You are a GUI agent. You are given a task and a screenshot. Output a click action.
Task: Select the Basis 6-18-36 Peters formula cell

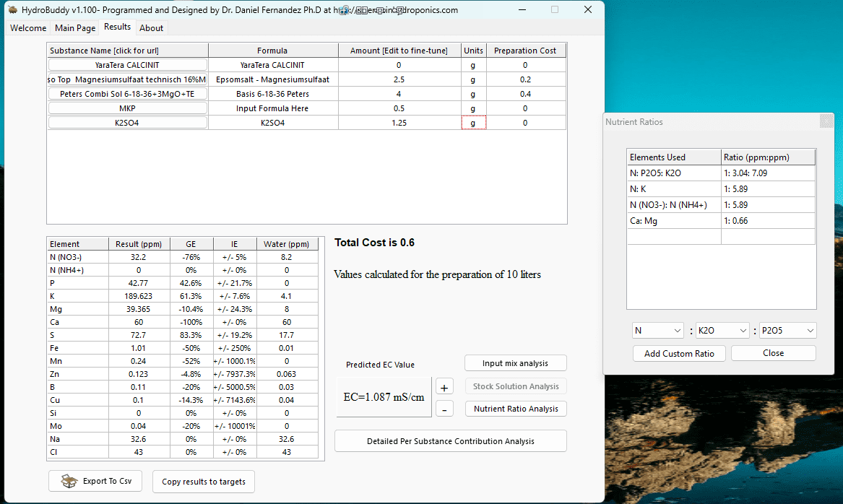pos(272,94)
